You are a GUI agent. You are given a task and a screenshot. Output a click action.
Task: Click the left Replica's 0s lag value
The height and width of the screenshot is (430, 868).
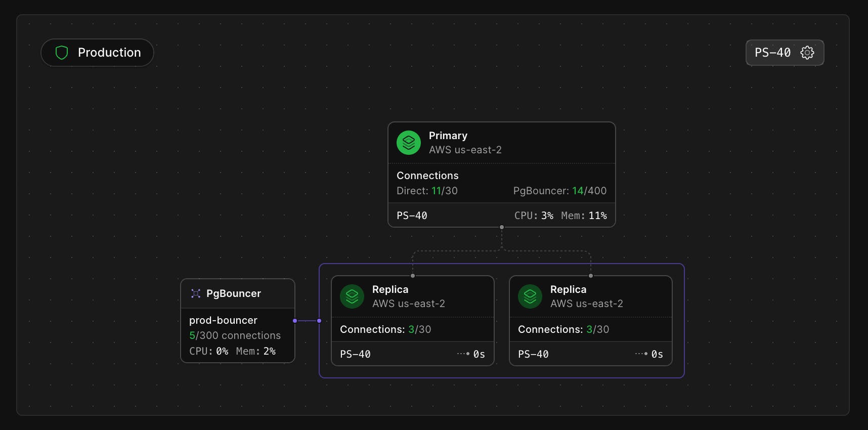point(479,354)
